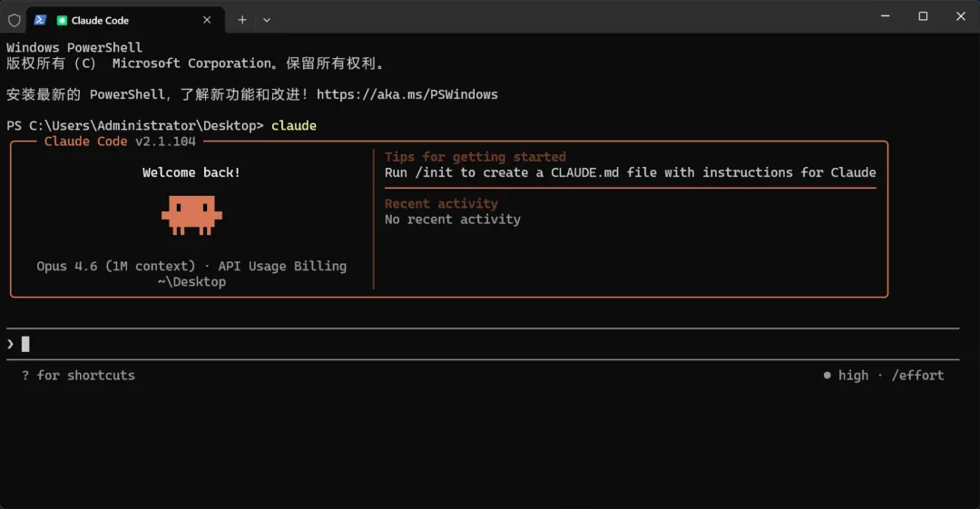
Task: Click the Claude Code prompt input line
Action: coord(483,344)
